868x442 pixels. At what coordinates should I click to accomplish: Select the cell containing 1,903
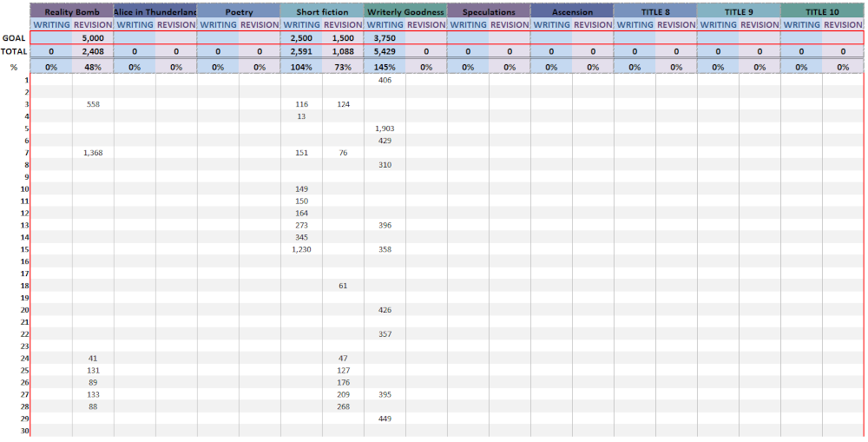[385, 129]
